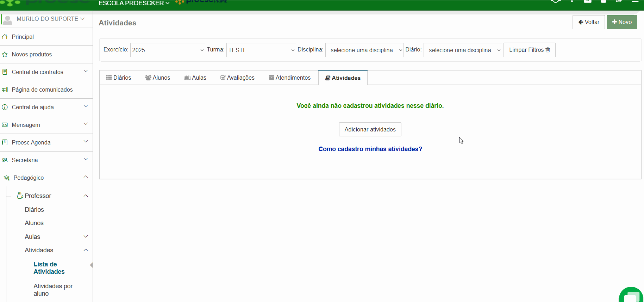
Task: Click the Mensagem envelope icon
Action: [5, 125]
